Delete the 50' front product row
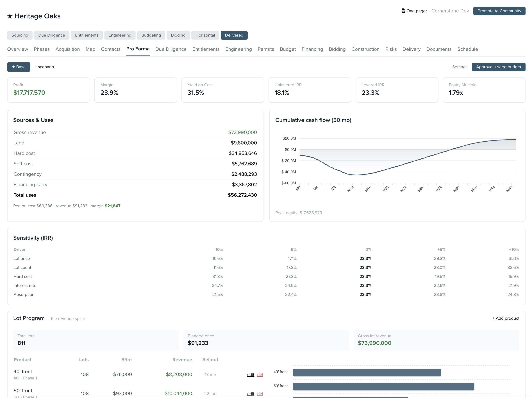The height and width of the screenshot is (398, 532). (260, 394)
